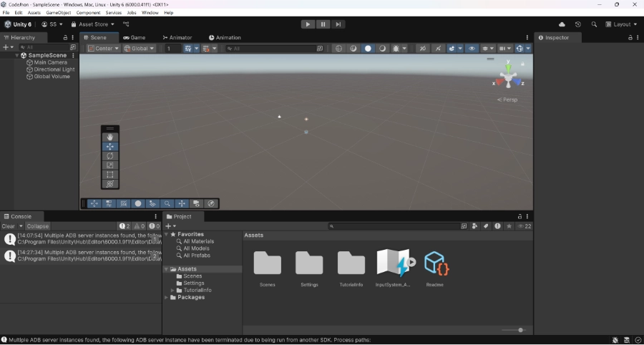This screenshot has height=345, width=644.
Task: Collapse the SampleScene hierarchy tree
Action: click(x=17, y=55)
